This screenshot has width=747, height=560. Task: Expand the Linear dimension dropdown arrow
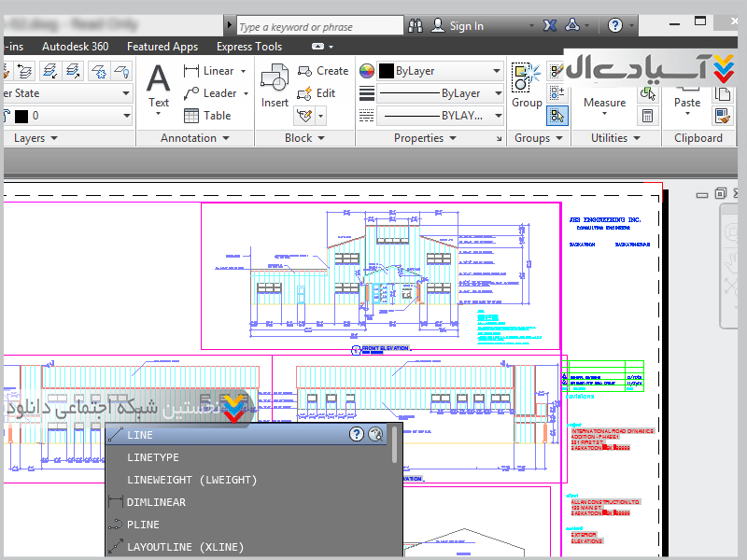[244, 71]
